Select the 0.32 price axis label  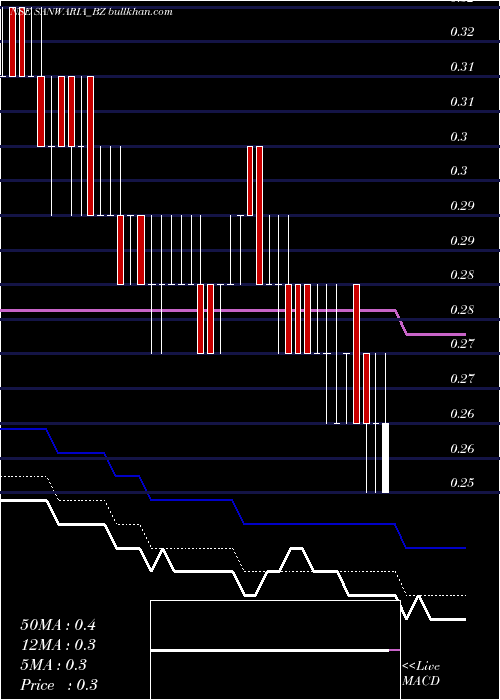click(x=462, y=32)
